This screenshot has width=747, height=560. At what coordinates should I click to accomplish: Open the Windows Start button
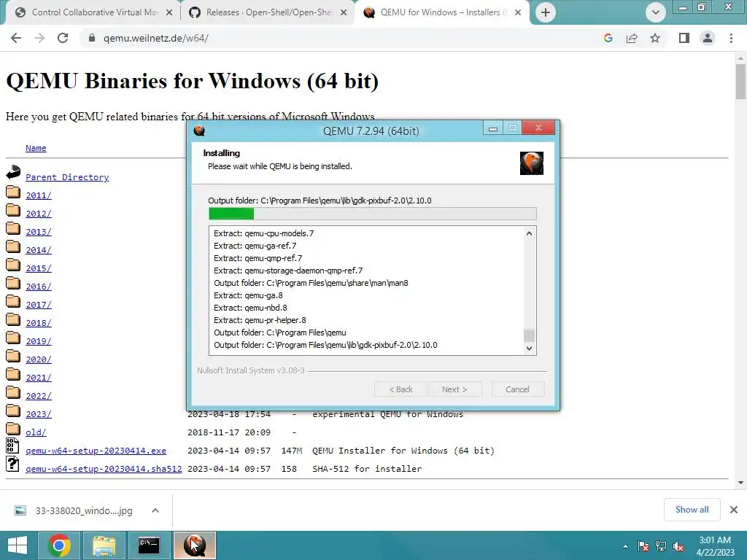coord(18,545)
